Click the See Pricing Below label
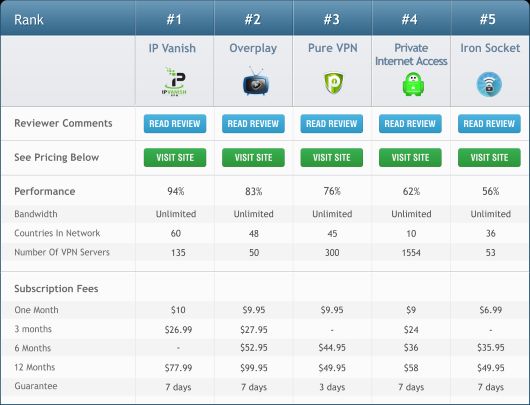The width and height of the screenshot is (530, 405). pos(56,158)
